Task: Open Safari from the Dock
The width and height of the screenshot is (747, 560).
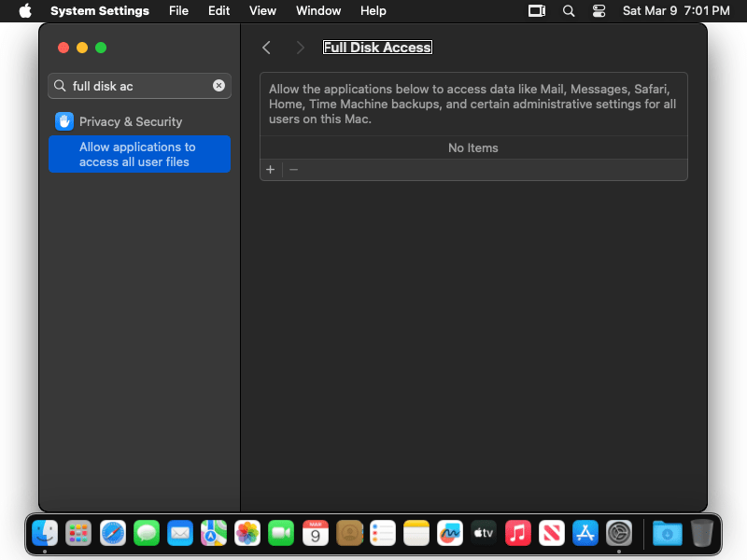Action: [113, 533]
